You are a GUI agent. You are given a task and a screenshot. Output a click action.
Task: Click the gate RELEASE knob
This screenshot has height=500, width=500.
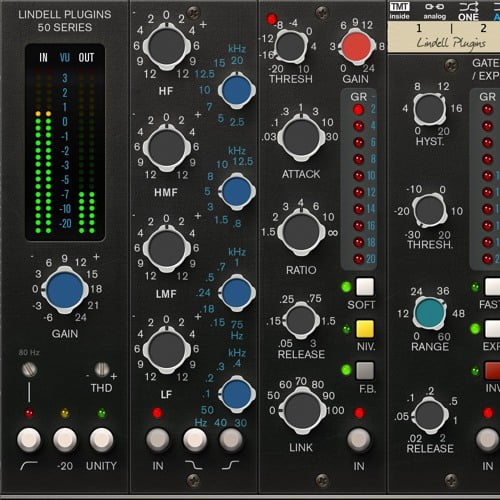click(430, 415)
